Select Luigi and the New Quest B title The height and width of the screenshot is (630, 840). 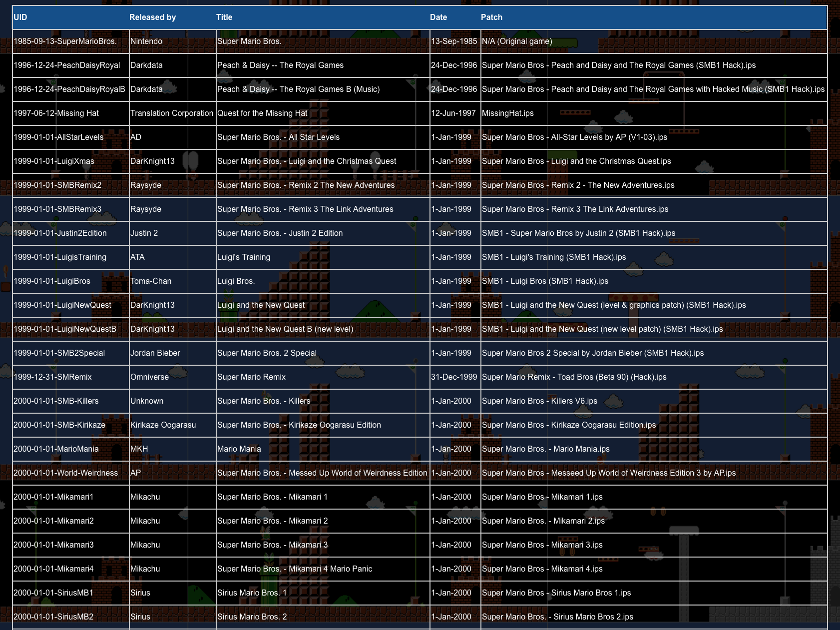[x=323, y=329]
